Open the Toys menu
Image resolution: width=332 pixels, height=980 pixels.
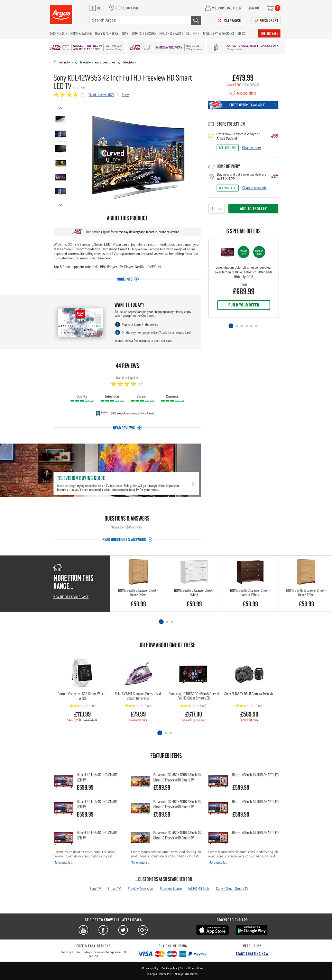click(x=125, y=34)
